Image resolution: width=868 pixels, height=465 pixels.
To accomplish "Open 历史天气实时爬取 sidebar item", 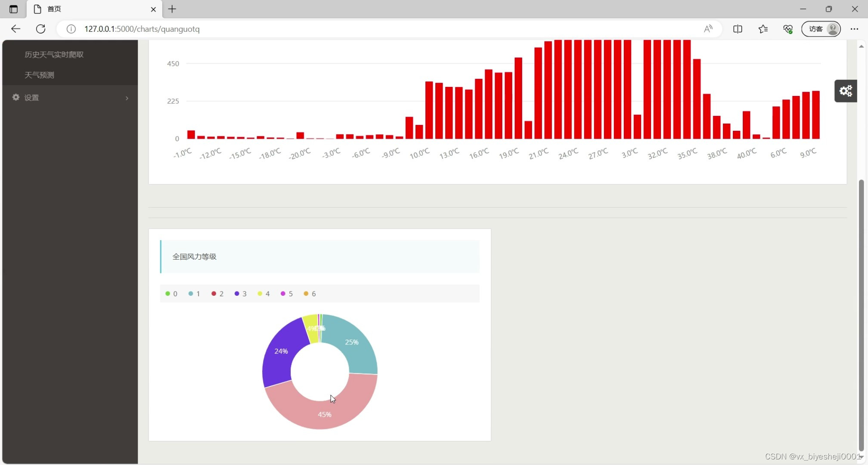I will pyautogui.click(x=54, y=55).
